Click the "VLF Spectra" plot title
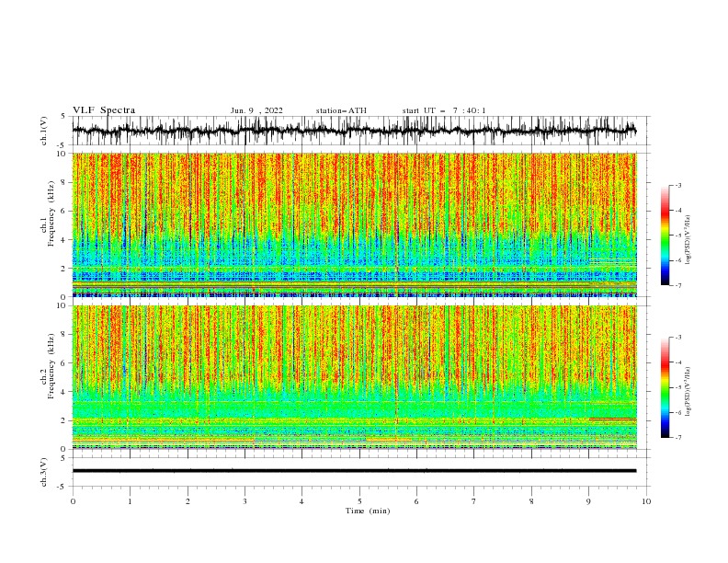 point(104,110)
